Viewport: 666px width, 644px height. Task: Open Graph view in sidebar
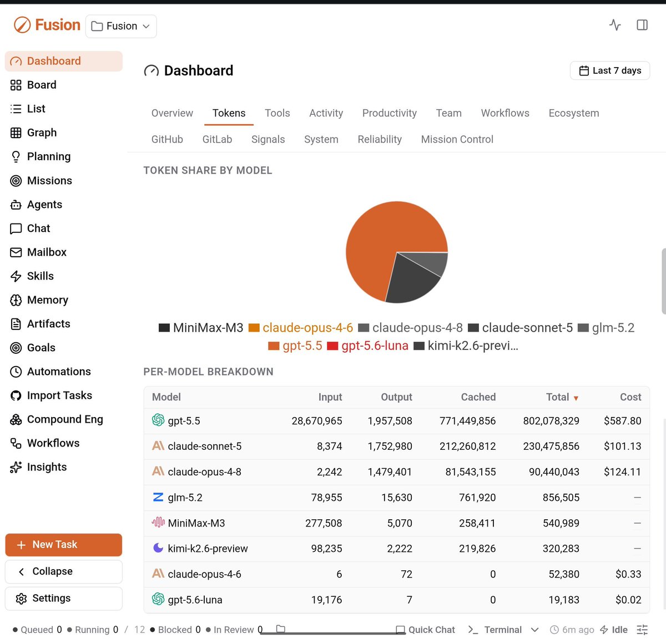click(64, 133)
